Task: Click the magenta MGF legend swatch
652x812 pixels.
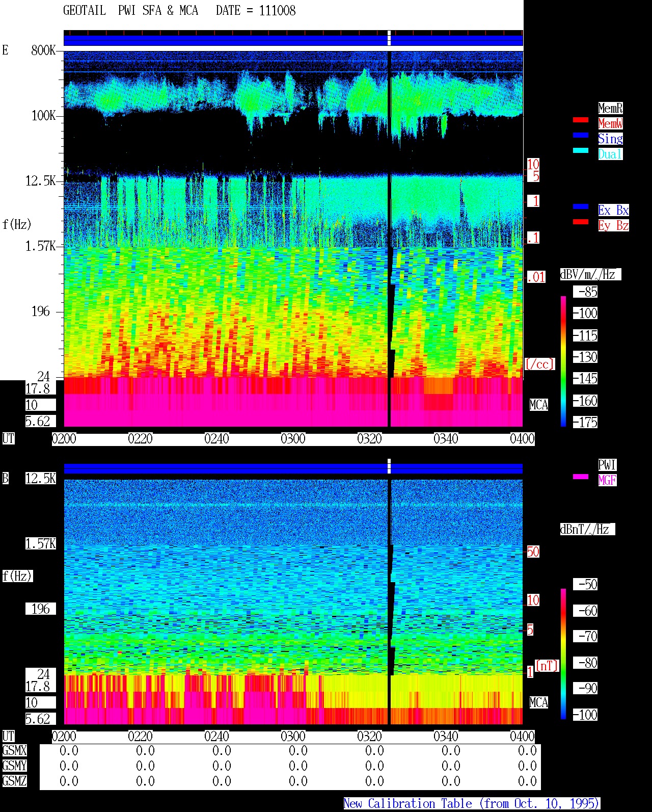Action: coord(580,477)
